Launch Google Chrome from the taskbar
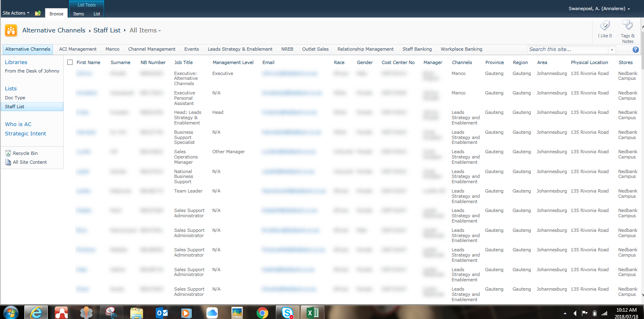 (x=262, y=313)
